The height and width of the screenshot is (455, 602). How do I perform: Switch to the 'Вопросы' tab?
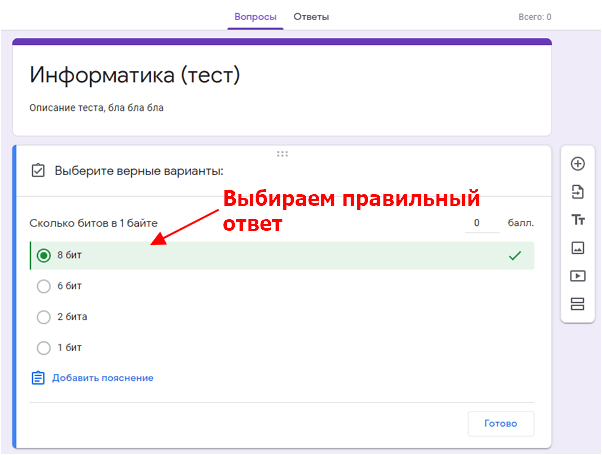click(255, 17)
